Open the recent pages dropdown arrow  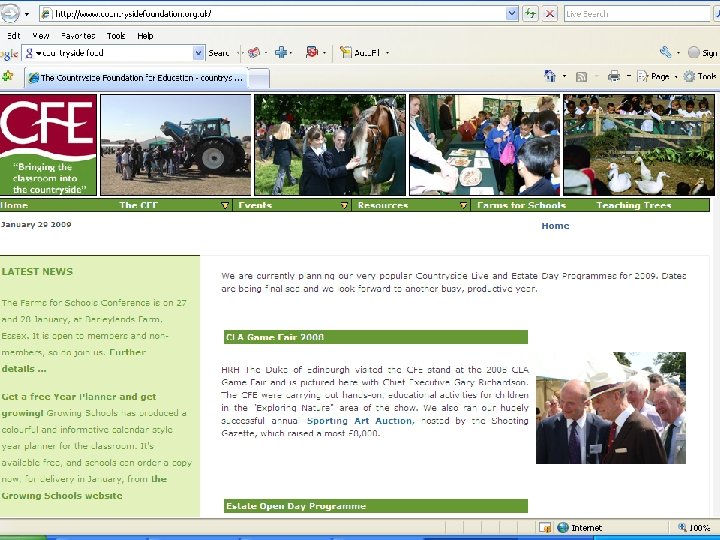coord(27,14)
